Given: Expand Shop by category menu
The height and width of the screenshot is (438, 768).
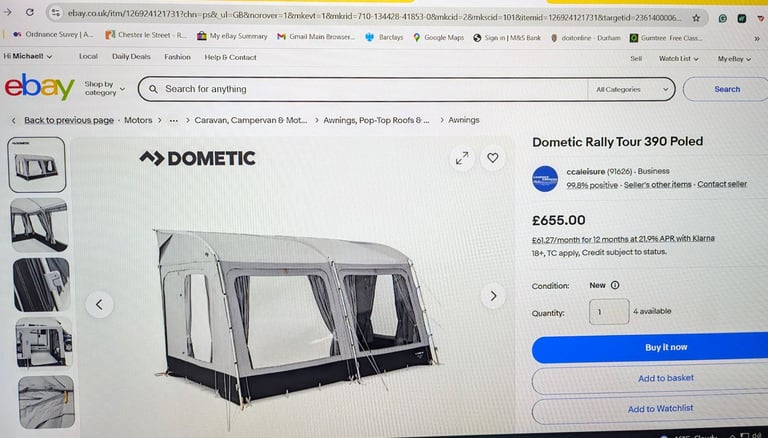Looking at the screenshot, I should pos(104,89).
